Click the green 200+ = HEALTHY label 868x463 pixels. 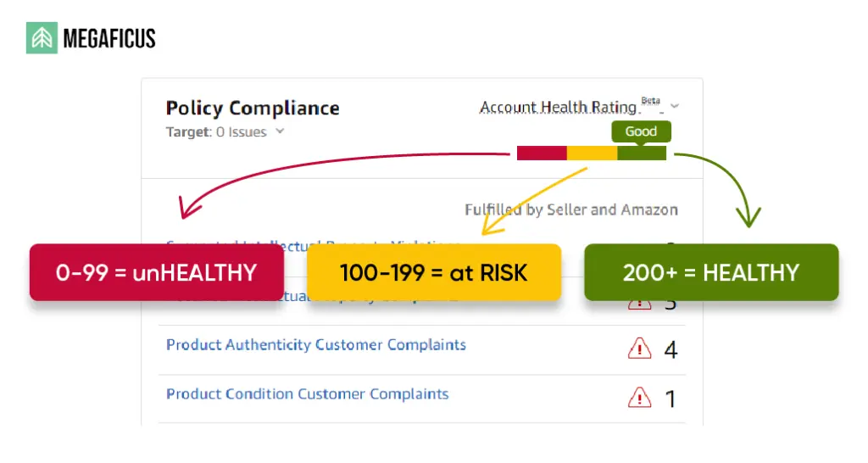[x=711, y=272]
